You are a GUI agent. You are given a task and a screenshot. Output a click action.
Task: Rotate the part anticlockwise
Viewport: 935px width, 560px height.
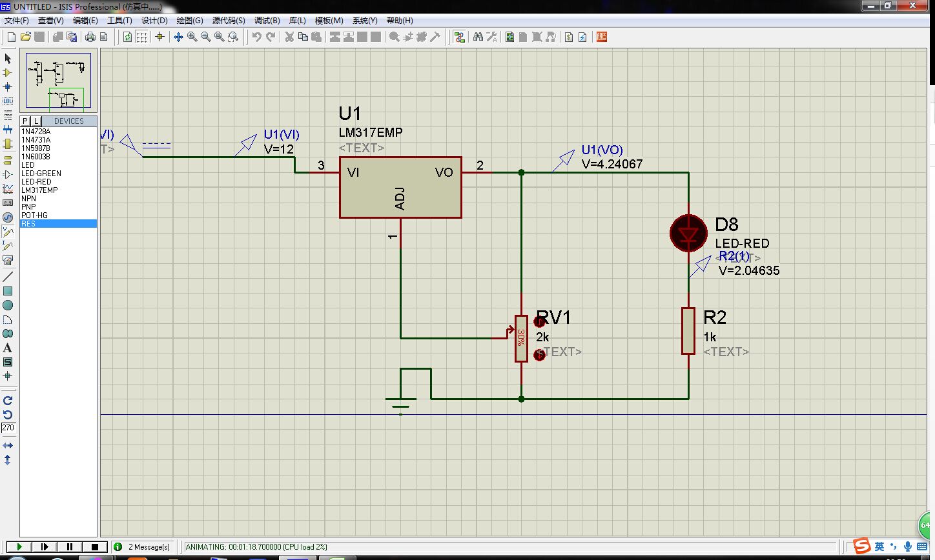click(8, 415)
